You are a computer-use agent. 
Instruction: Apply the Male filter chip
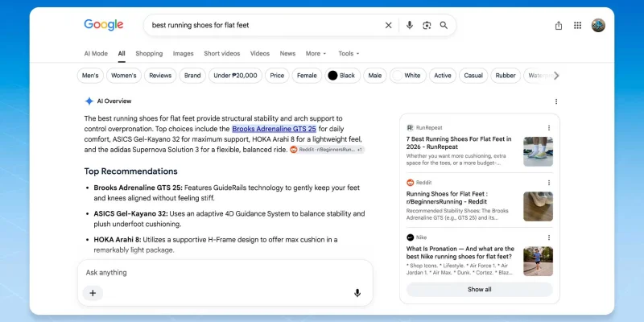pos(375,76)
